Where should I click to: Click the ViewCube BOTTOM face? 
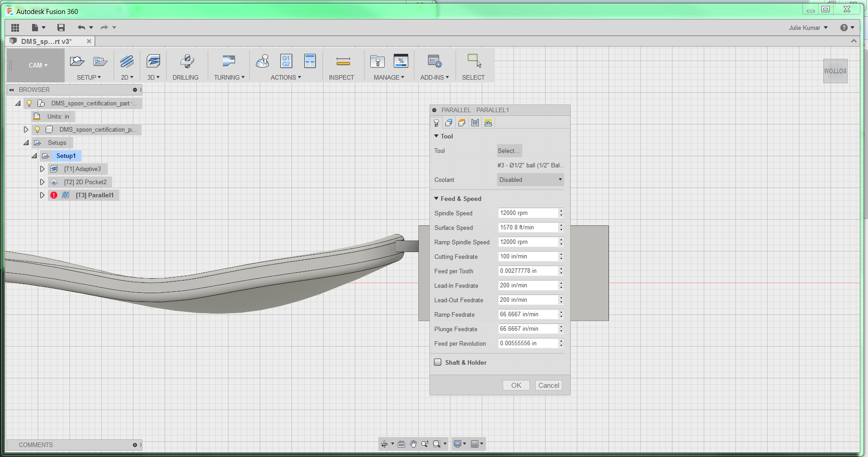point(835,71)
